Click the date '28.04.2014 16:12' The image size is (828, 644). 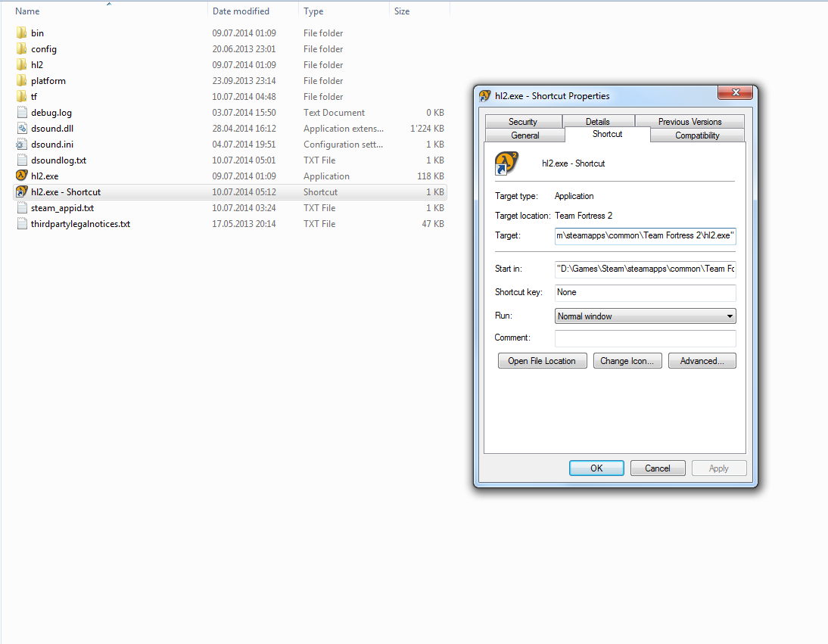(x=244, y=129)
